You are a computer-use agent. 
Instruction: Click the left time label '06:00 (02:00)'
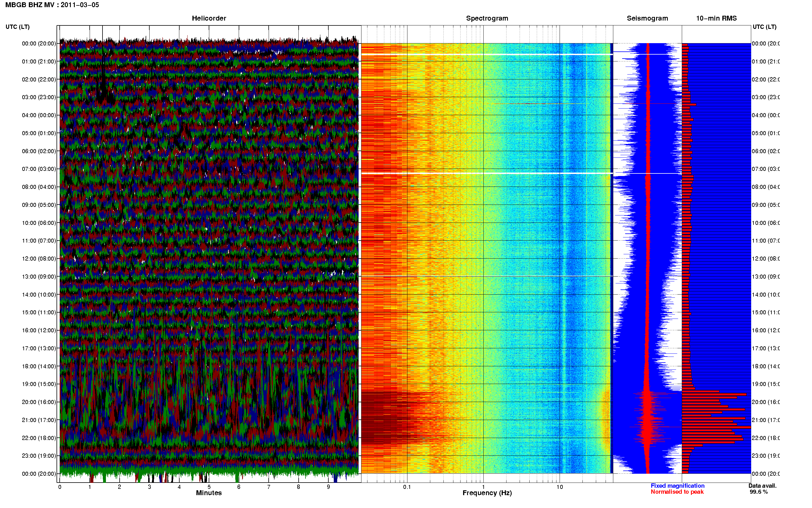point(39,151)
